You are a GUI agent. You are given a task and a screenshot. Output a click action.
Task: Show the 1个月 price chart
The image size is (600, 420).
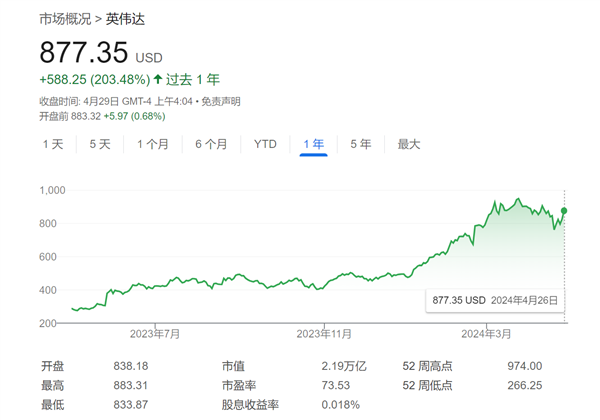(153, 144)
